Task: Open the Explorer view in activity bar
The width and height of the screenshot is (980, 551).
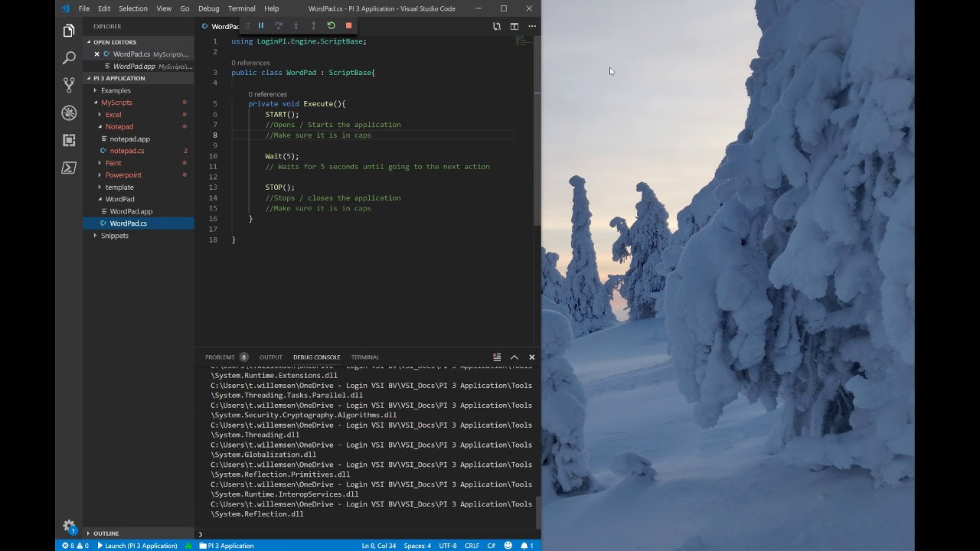Action: [69, 31]
